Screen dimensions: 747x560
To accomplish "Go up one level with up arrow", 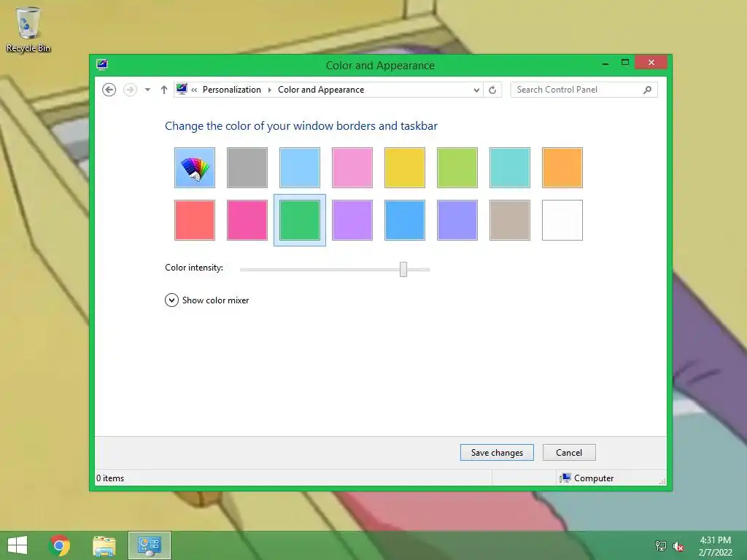I will click(x=164, y=90).
